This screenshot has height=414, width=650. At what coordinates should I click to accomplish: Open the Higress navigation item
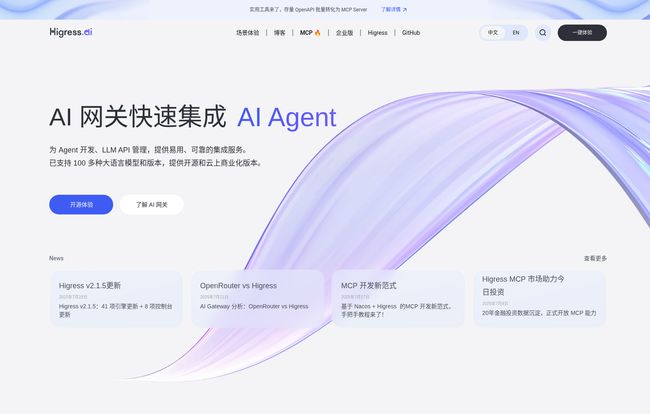pyautogui.click(x=377, y=33)
